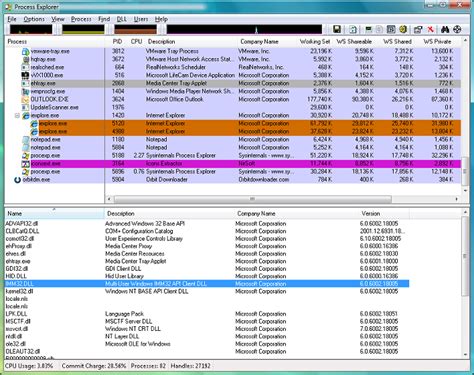
Task: Collapse the iexplore.exe tree node
Action: pyautogui.click(x=17, y=115)
